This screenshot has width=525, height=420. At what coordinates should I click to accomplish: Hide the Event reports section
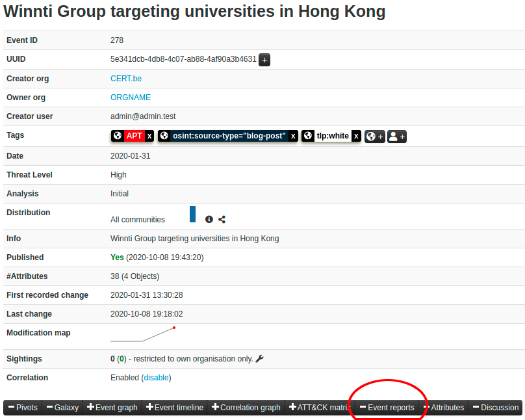[387, 408]
